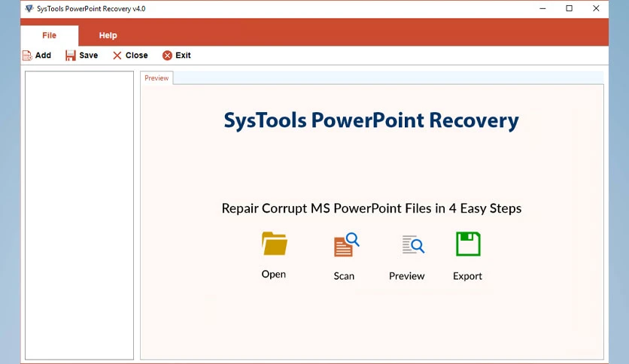Click the SysTools logo in title bar

(29, 8)
